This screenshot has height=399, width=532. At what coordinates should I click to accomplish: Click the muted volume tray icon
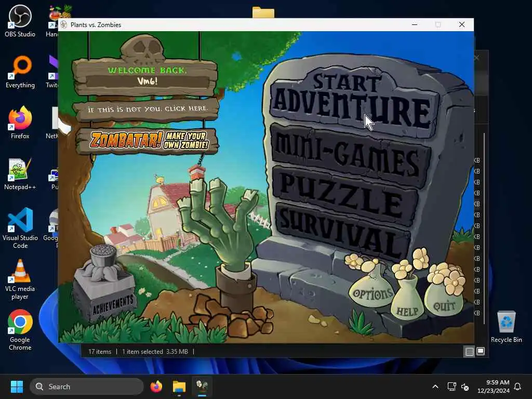coord(465,387)
